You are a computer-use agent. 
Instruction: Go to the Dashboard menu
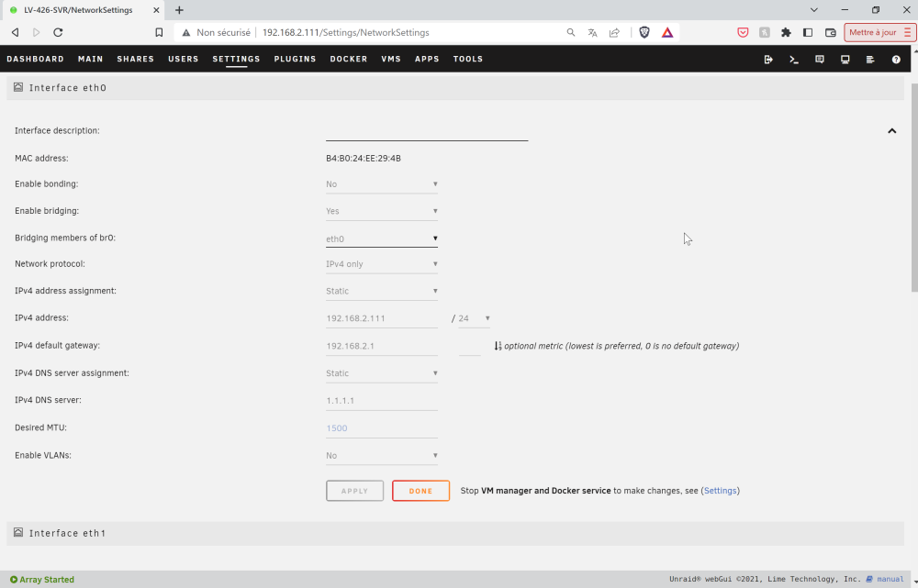[35, 59]
